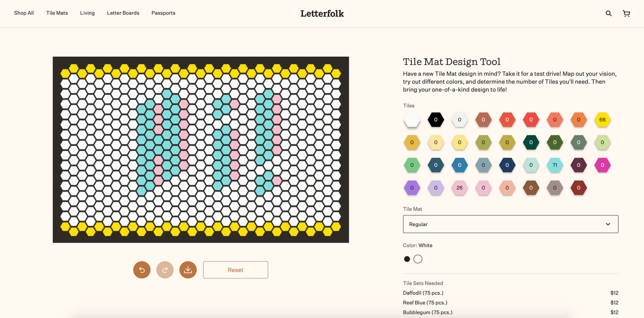The image size is (644, 318).
Task: Collapse the Tile Mat dropdown chevron
Action: tap(608, 224)
